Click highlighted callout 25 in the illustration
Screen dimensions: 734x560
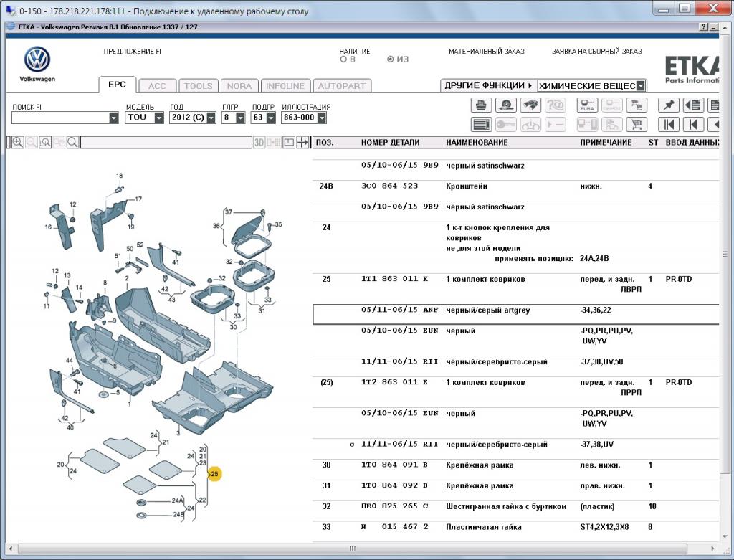[214, 474]
